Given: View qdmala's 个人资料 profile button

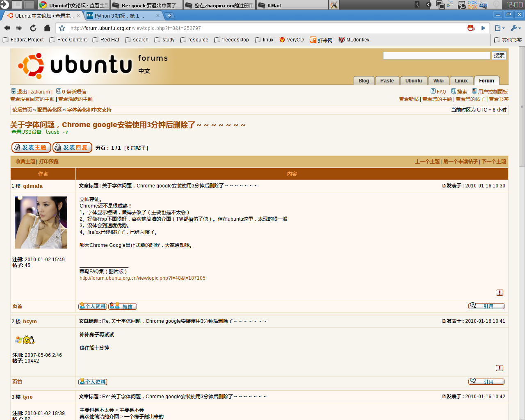Looking at the screenshot, I should coord(93,306).
